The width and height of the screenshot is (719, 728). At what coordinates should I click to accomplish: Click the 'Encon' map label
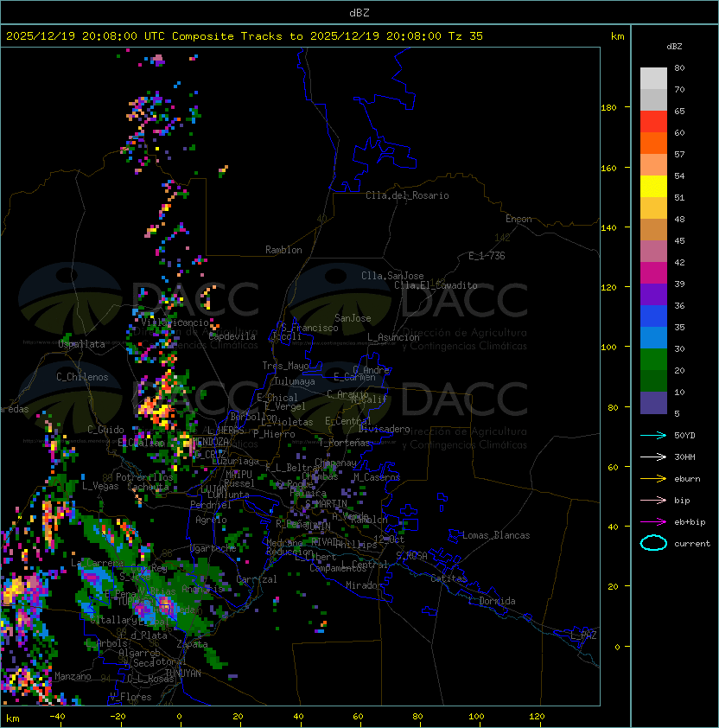[x=519, y=219]
